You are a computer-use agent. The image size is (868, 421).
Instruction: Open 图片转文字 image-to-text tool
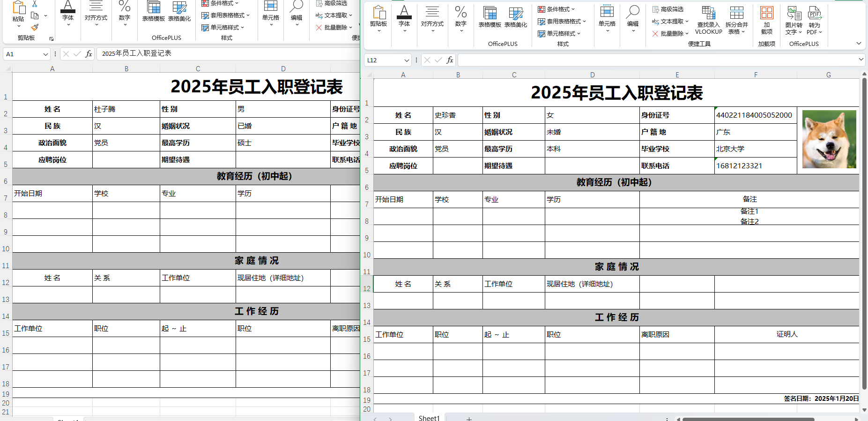point(794,21)
